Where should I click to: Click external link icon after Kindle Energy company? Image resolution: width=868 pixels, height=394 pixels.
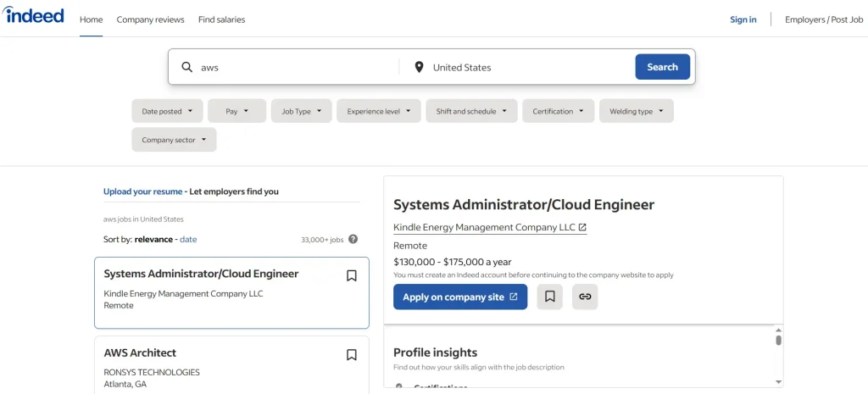pos(582,227)
